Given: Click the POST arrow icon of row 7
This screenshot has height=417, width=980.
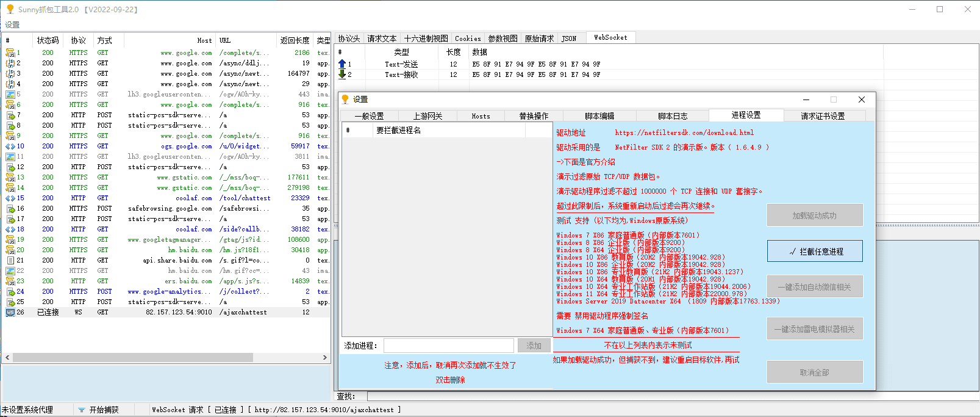Looking at the screenshot, I should (x=10, y=115).
